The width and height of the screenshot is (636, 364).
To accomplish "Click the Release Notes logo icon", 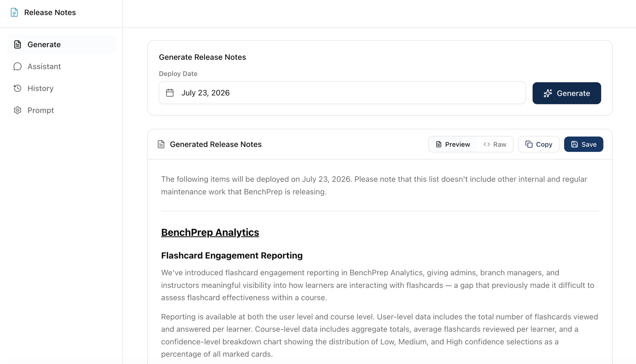I will [14, 12].
